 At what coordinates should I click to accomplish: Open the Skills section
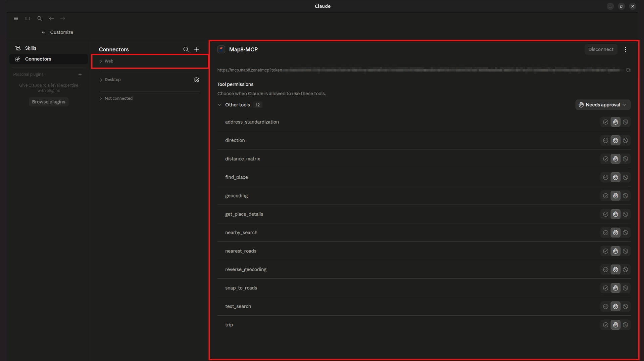click(x=49, y=48)
